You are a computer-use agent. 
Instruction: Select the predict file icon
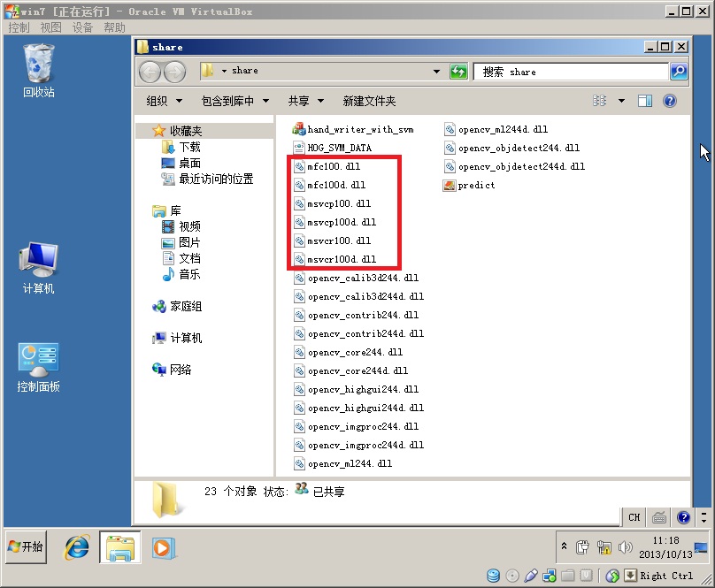[469, 185]
